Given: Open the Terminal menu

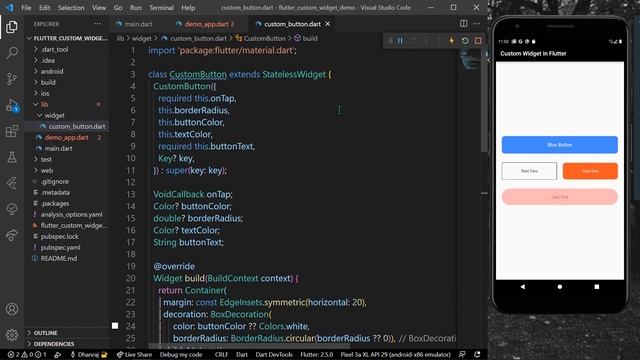Looking at the screenshot, I should 161,7.
